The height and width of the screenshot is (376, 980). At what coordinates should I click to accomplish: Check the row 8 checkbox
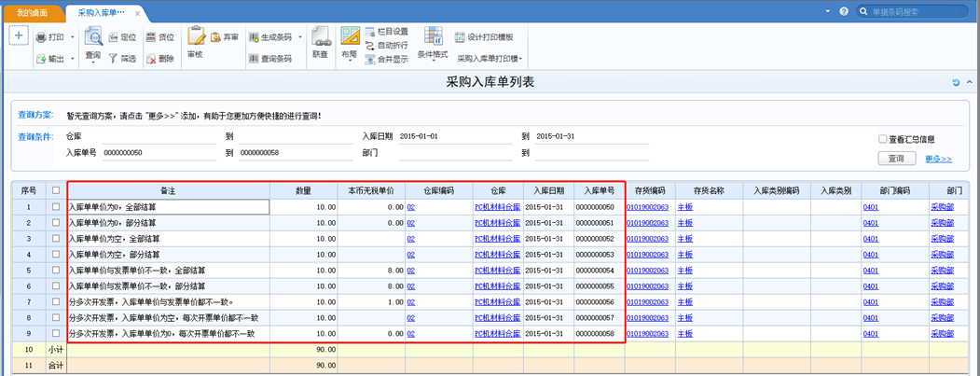point(57,318)
